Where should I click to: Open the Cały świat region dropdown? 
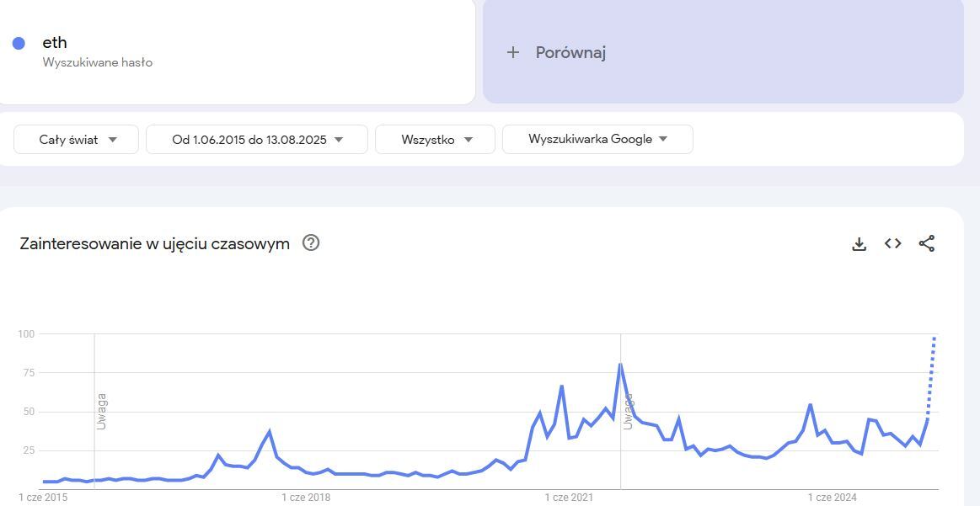tap(76, 140)
